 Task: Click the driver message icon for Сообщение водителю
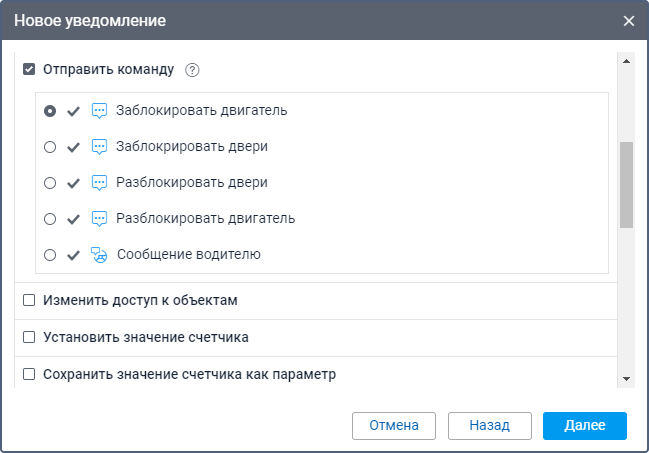point(99,255)
